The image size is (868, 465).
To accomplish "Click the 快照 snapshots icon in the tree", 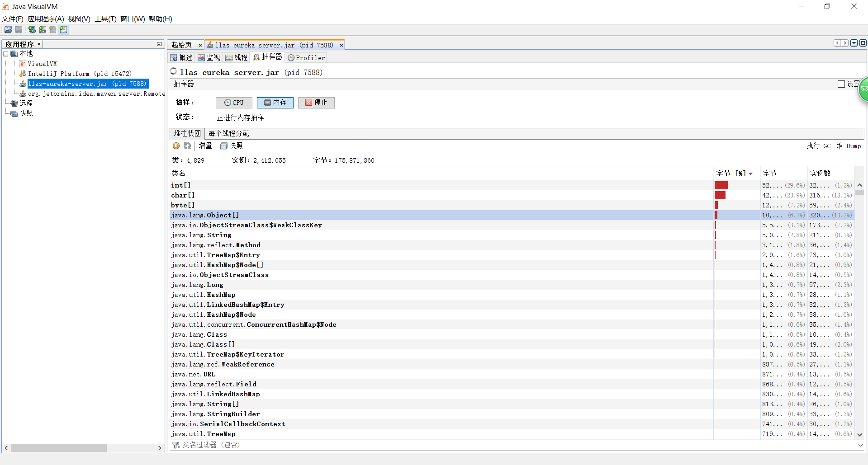I will (14, 113).
